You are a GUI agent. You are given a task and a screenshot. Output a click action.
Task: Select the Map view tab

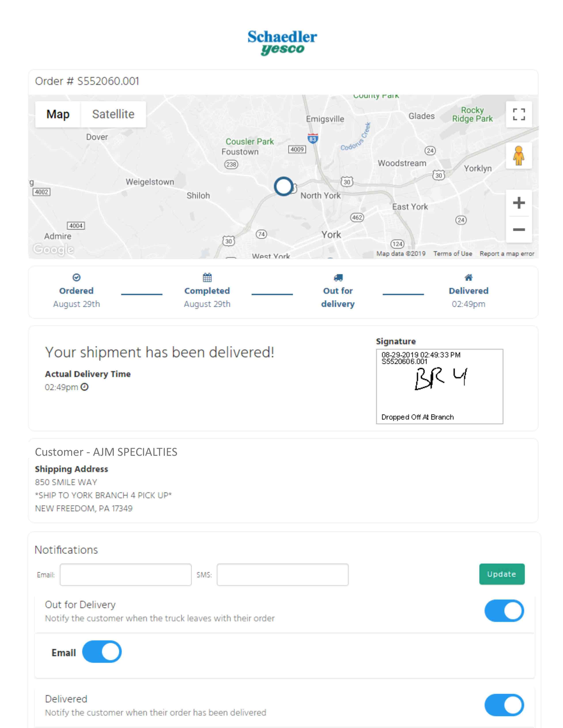[x=58, y=114]
